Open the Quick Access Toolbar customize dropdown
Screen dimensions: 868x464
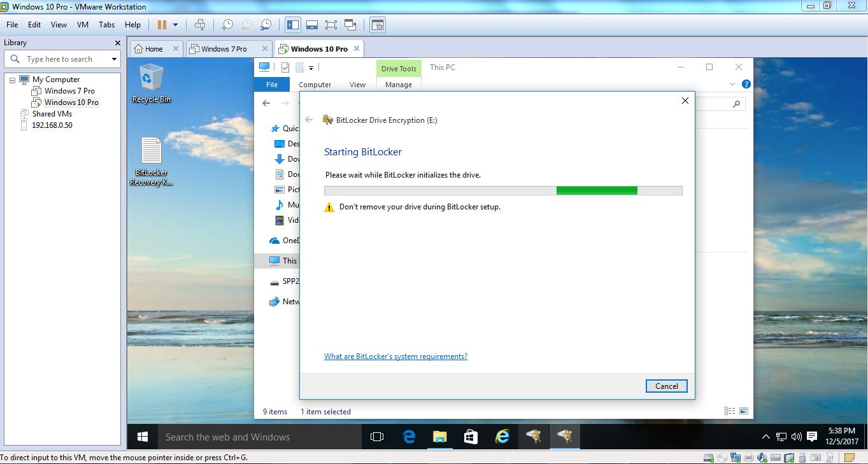[x=310, y=67]
